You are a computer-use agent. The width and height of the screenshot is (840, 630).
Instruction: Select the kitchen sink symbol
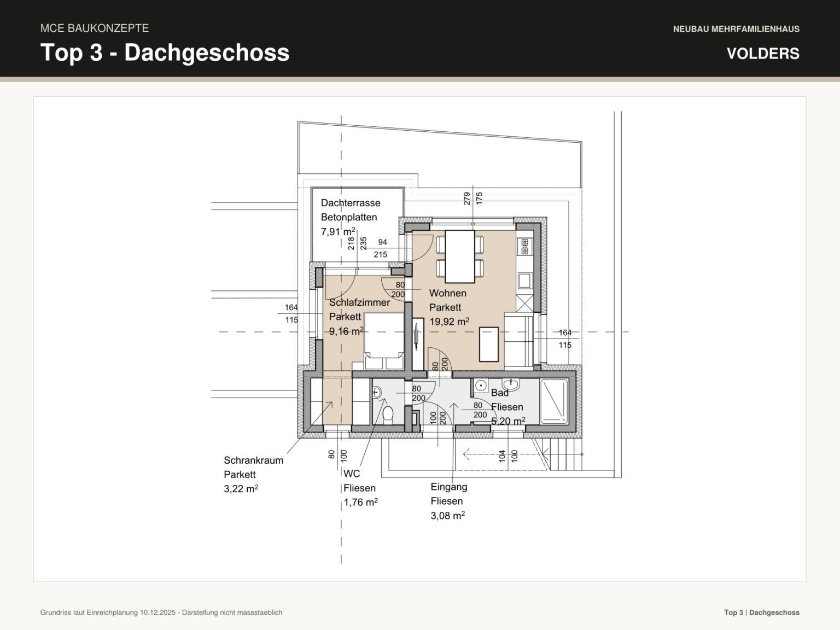(524, 280)
